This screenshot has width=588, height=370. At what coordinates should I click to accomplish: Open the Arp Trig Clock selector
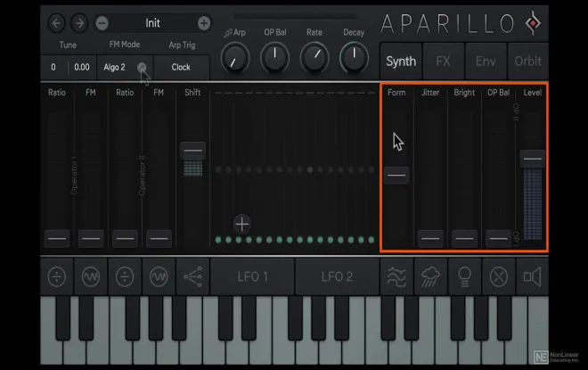click(181, 67)
